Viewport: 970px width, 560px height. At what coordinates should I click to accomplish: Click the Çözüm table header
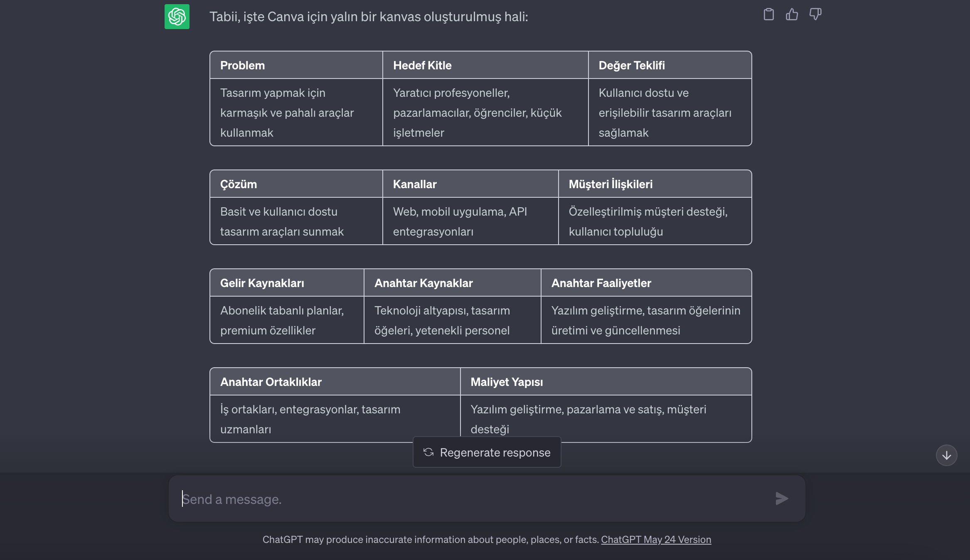(x=239, y=184)
